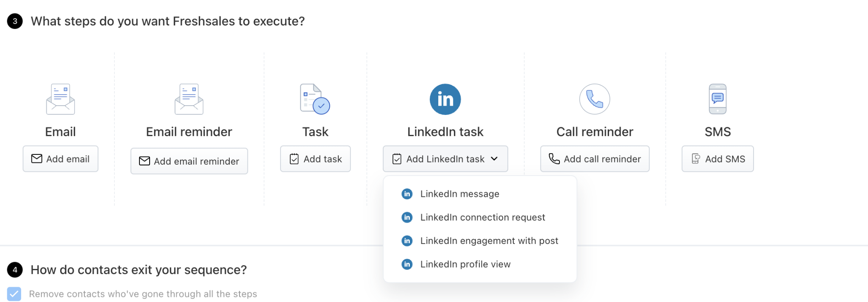Uncheck Remove contacts who've gone through steps
The image size is (868, 302).
click(x=14, y=294)
